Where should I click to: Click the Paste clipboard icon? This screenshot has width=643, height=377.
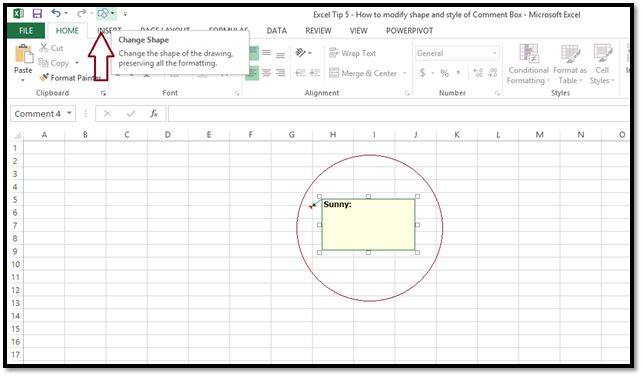(x=23, y=54)
